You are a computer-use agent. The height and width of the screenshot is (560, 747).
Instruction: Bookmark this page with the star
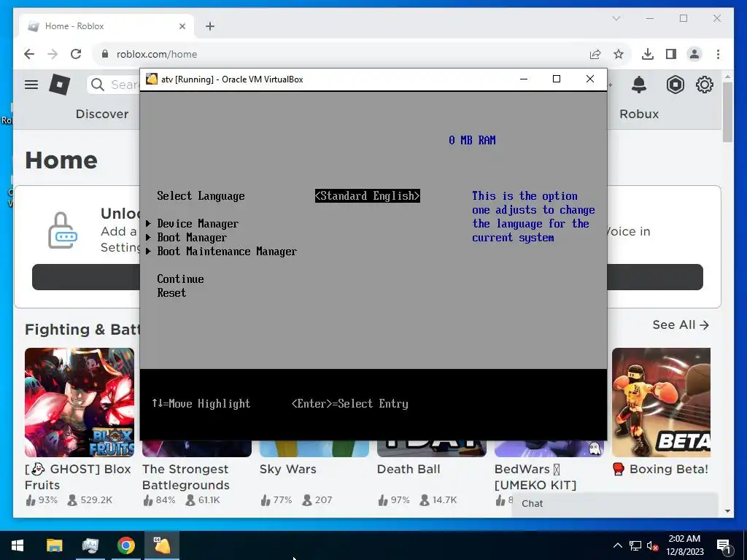pyautogui.click(x=619, y=54)
